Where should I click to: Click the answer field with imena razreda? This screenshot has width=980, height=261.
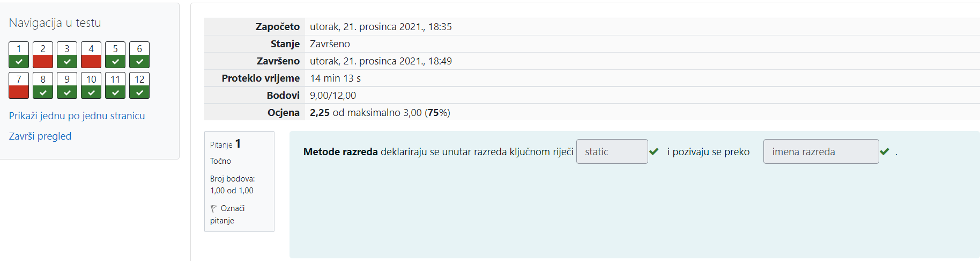tap(821, 151)
